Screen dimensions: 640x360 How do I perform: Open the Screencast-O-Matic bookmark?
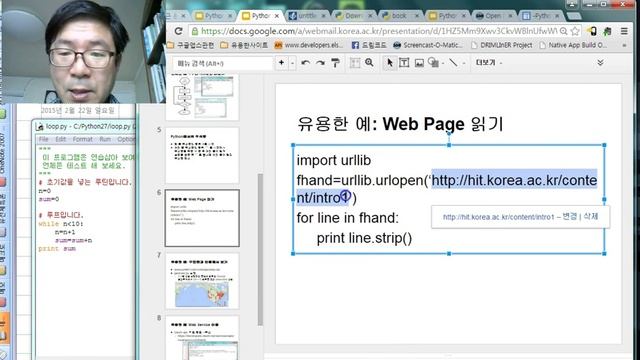pyautogui.click(x=428, y=45)
